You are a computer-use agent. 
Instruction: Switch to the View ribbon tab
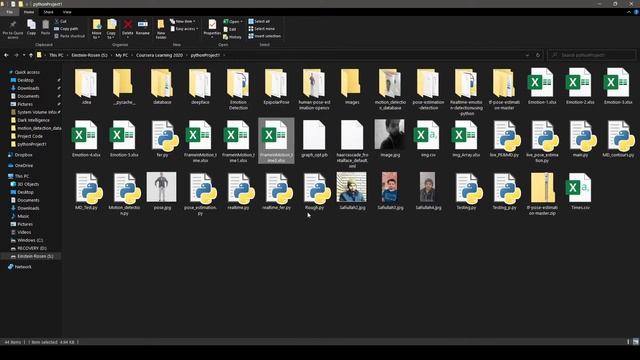coord(67,12)
